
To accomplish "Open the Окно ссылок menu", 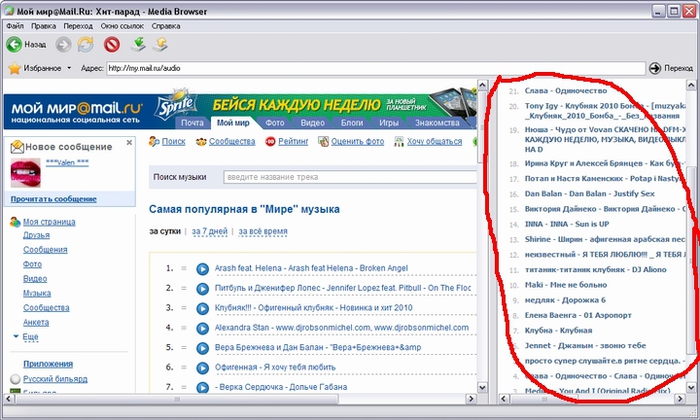I will [122, 26].
